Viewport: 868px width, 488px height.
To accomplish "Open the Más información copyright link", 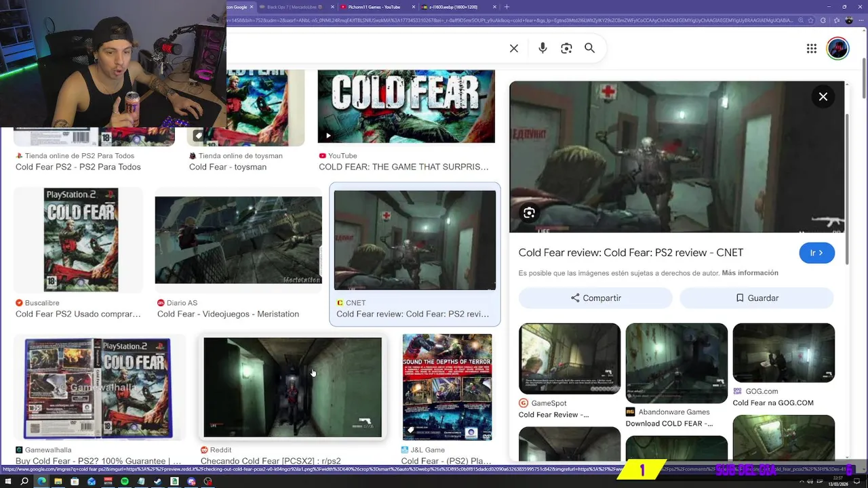I will pos(750,272).
